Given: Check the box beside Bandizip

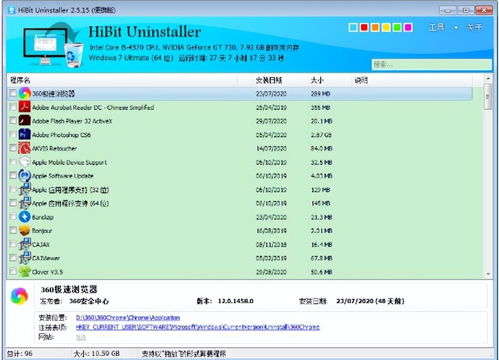Looking at the screenshot, I should click(13, 217).
